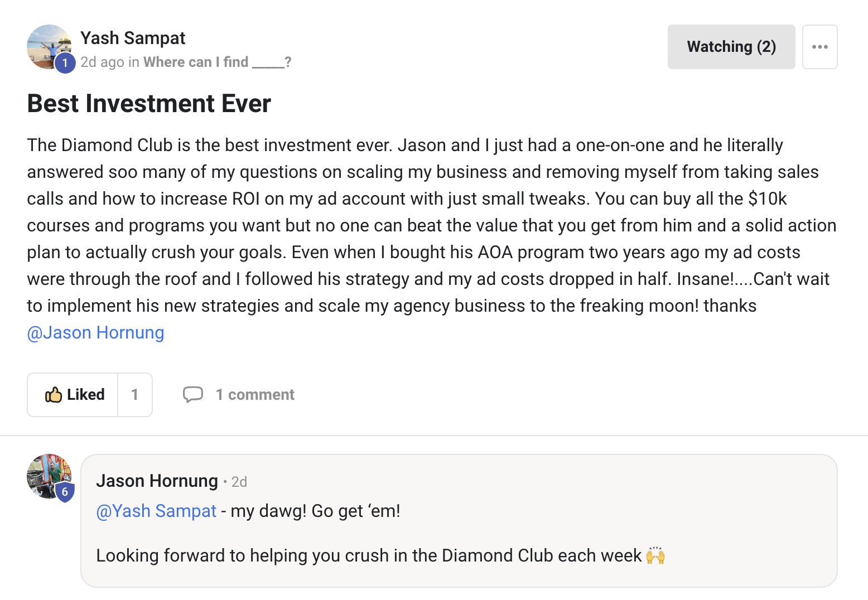Viewport: 868px width, 600px height.
Task: Toggle the Watching (2) button
Action: (731, 47)
